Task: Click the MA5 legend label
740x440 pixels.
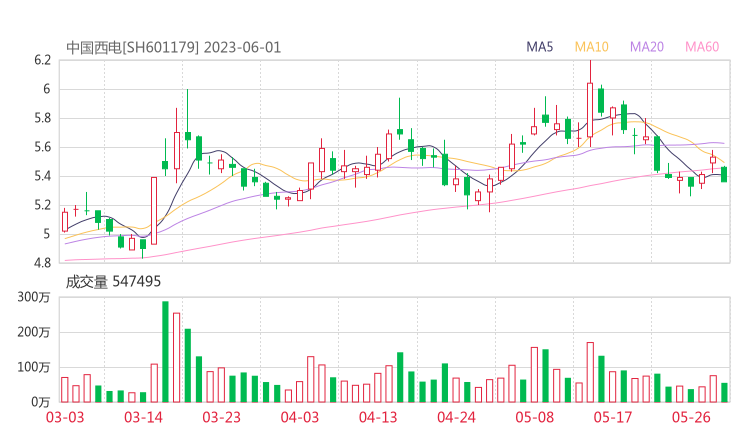Action: (539, 47)
